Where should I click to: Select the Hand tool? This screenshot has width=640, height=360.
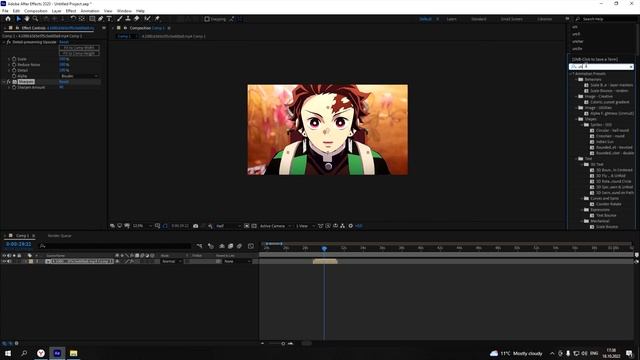point(27,19)
